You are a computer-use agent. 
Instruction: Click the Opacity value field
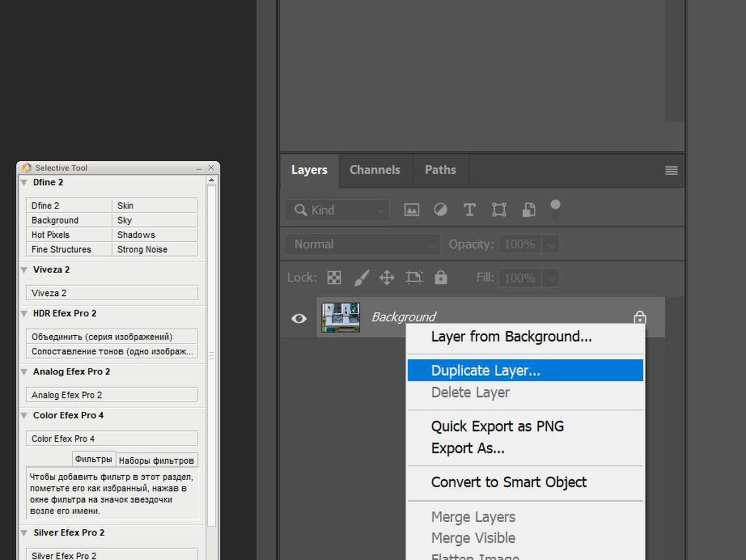[520, 244]
